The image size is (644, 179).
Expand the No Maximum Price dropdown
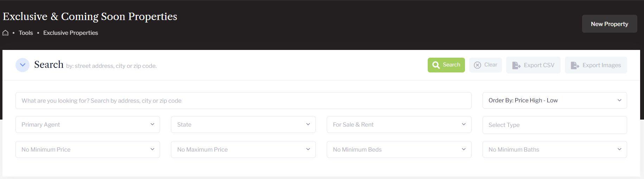tap(243, 149)
